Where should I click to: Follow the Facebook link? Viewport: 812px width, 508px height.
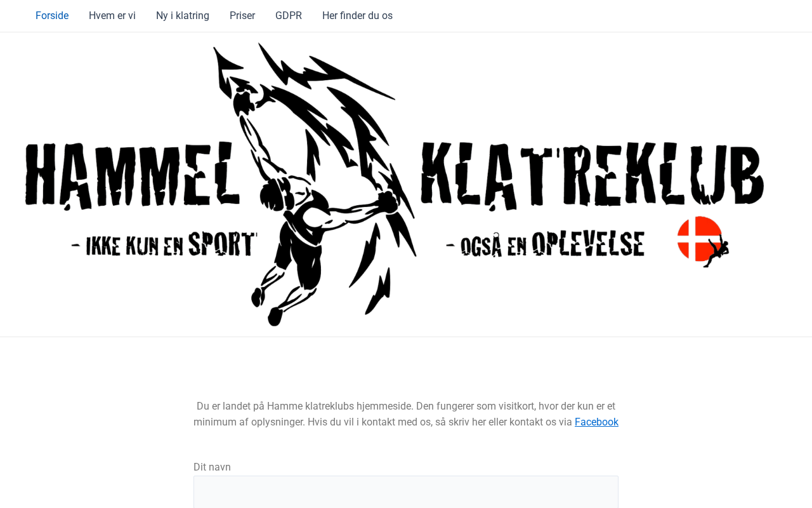596,422
